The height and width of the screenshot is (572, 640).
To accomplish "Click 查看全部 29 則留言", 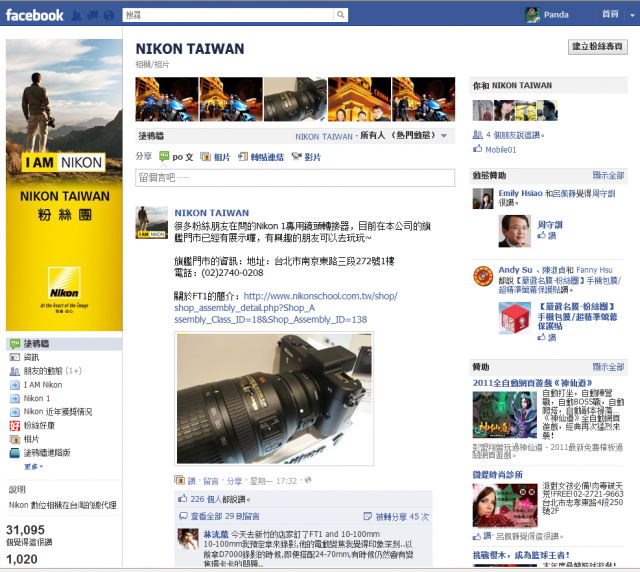I will coord(225,516).
